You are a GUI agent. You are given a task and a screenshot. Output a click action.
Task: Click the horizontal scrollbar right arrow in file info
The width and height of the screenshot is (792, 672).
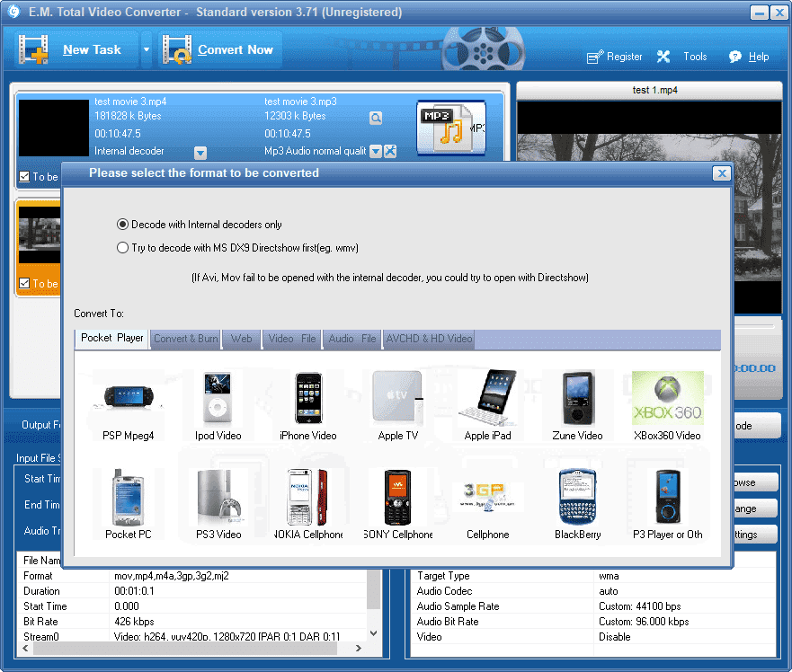358,648
